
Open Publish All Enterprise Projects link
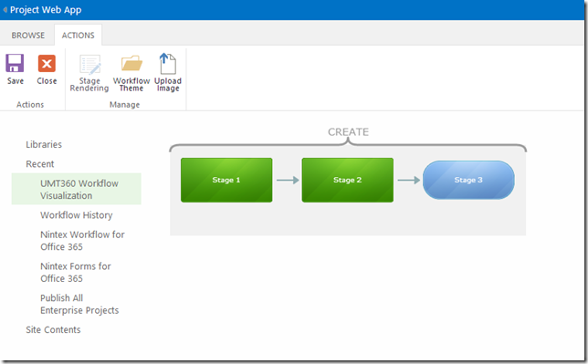click(79, 304)
